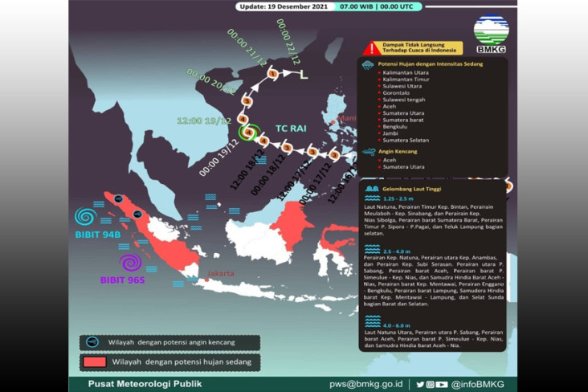Click the category 3 marker at 12:00 17/12
The height and width of the screenshot is (392, 588).
312,152
